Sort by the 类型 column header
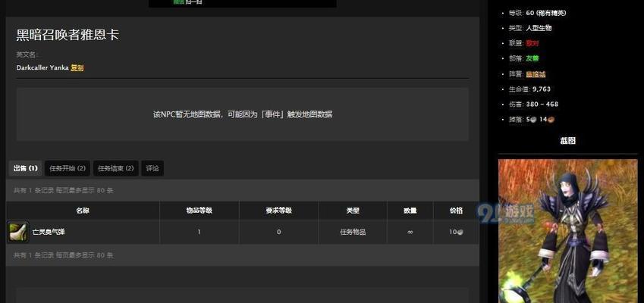 click(x=353, y=211)
